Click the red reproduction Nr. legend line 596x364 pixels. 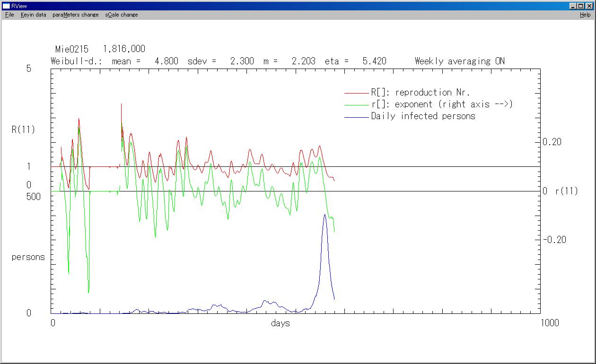click(x=357, y=93)
